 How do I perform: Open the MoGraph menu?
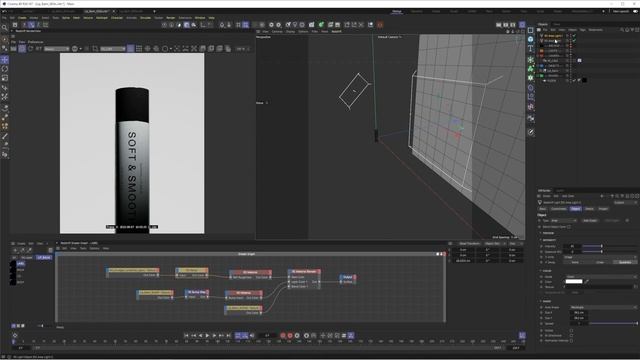click(102, 18)
